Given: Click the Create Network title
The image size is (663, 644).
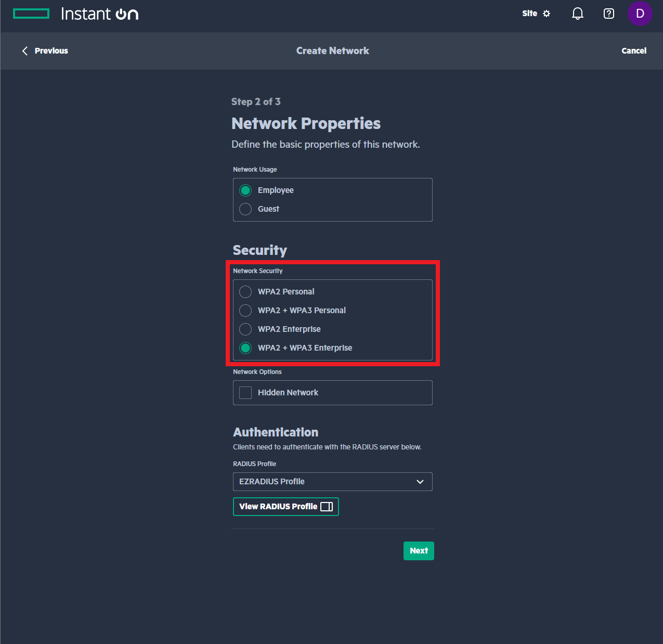Looking at the screenshot, I should click(333, 50).
